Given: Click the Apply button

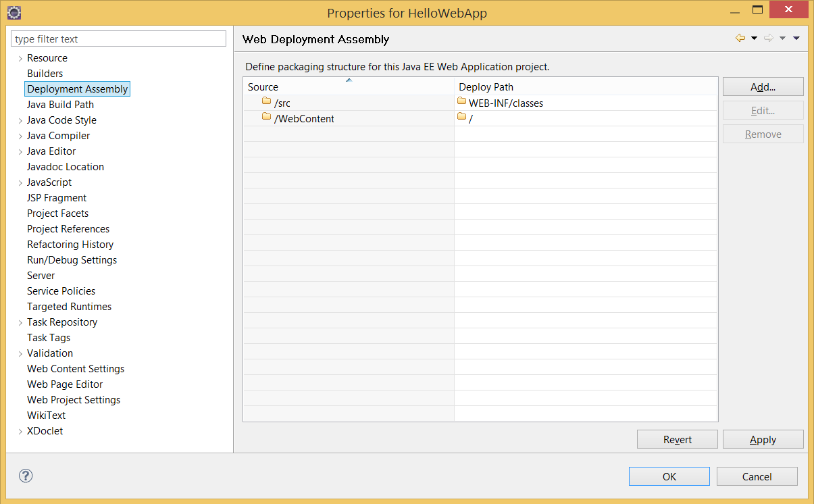Looking at the screenshot, I should [x=763, y=440].
